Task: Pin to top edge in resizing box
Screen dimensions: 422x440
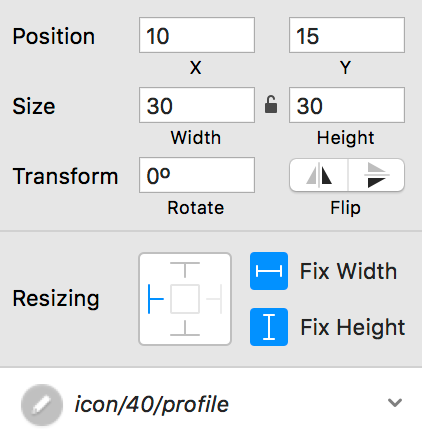Action: (x=185, y=270)
